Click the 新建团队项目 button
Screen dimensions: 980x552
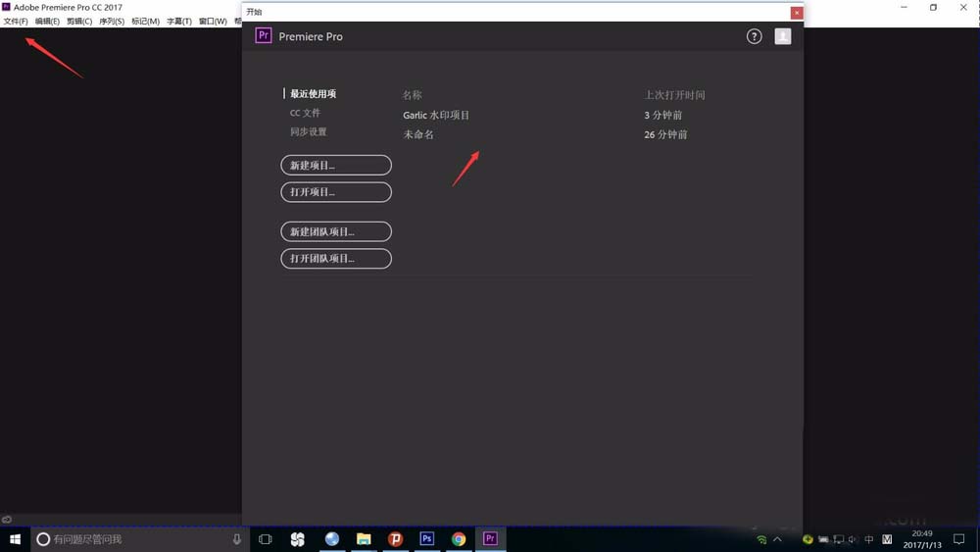[336, 231]
